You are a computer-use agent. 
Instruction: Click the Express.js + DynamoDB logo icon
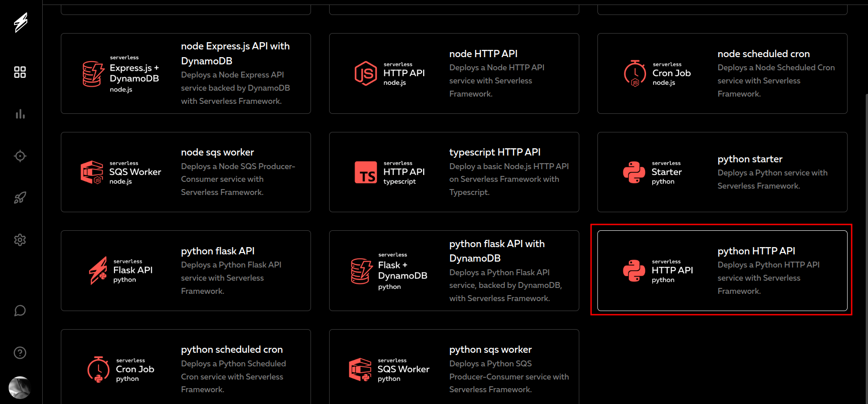click(x=94, y=73)
